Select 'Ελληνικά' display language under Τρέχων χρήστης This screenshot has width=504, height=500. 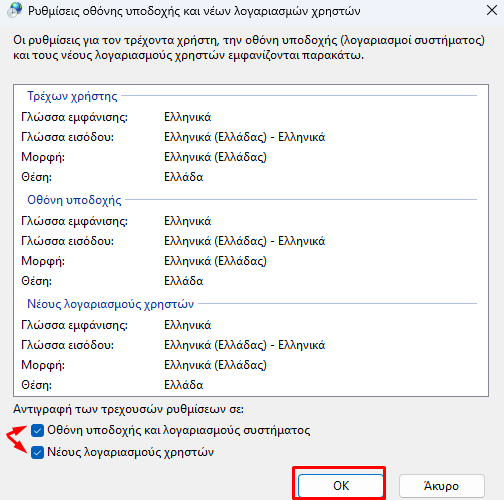pos(188,117)
